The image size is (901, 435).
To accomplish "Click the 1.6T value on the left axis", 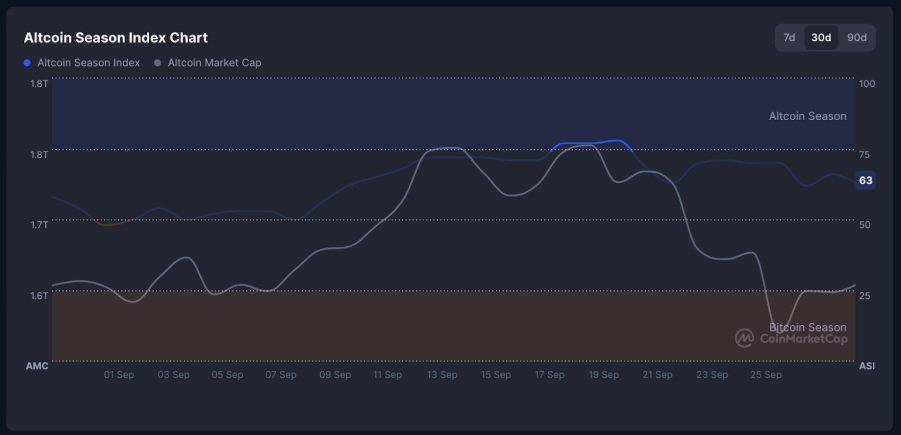I will click(x=38, y=295).
